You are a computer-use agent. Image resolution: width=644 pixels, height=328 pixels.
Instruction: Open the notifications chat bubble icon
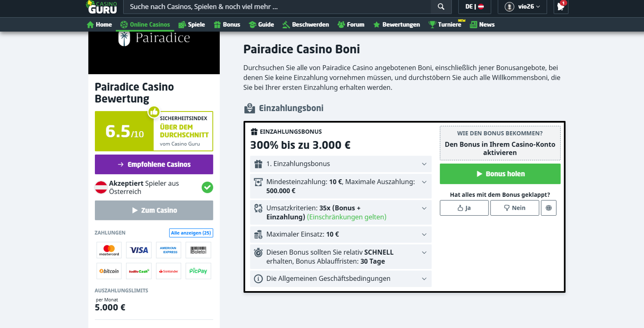[561, 6]
